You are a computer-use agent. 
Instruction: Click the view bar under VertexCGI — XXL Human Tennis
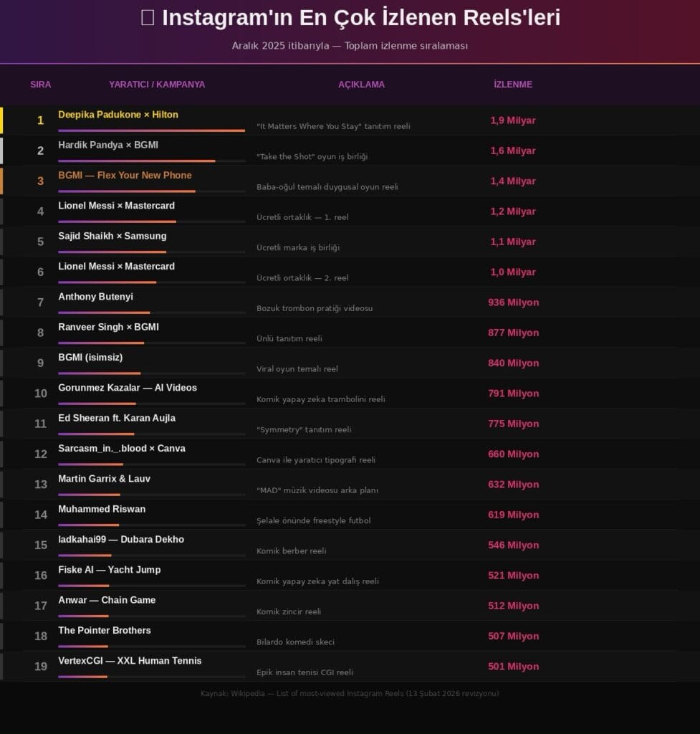click(152, 677)
